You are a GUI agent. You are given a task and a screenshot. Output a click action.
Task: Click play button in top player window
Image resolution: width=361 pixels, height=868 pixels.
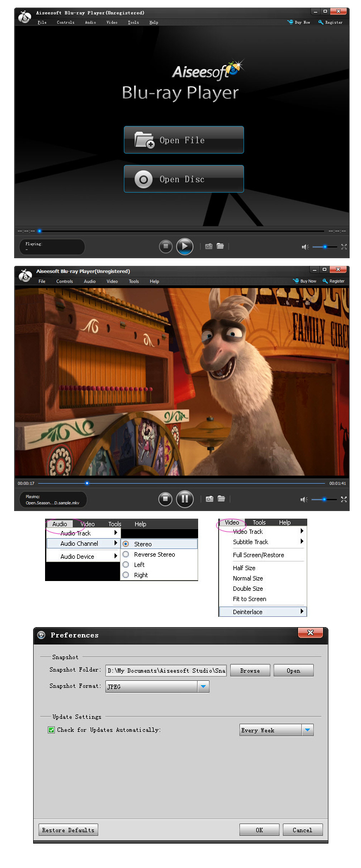185,246
